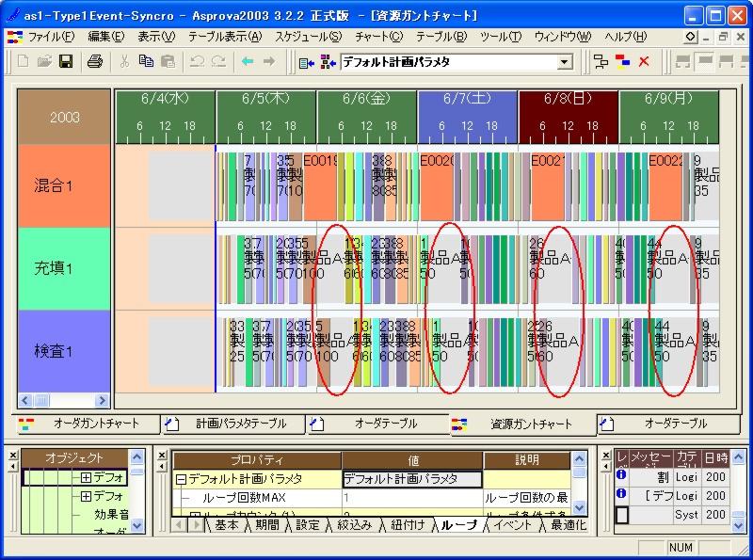753x560 pixels.
Task: Click the ループ回数MAX value cell
Action: click(412, 498)
